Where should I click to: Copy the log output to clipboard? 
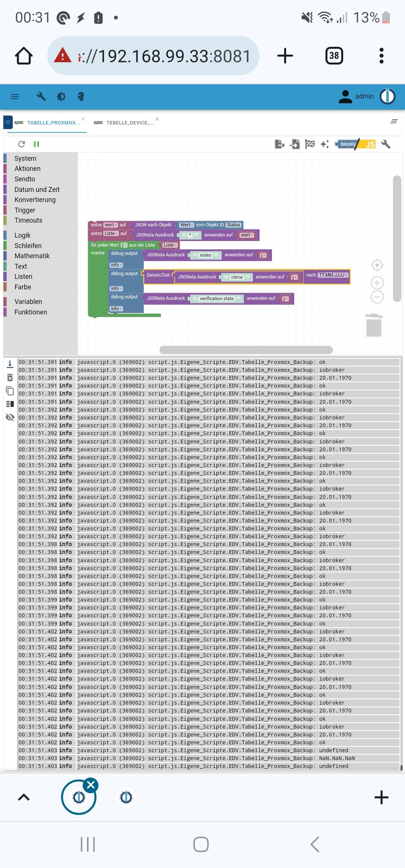click(x=10, y=391)
